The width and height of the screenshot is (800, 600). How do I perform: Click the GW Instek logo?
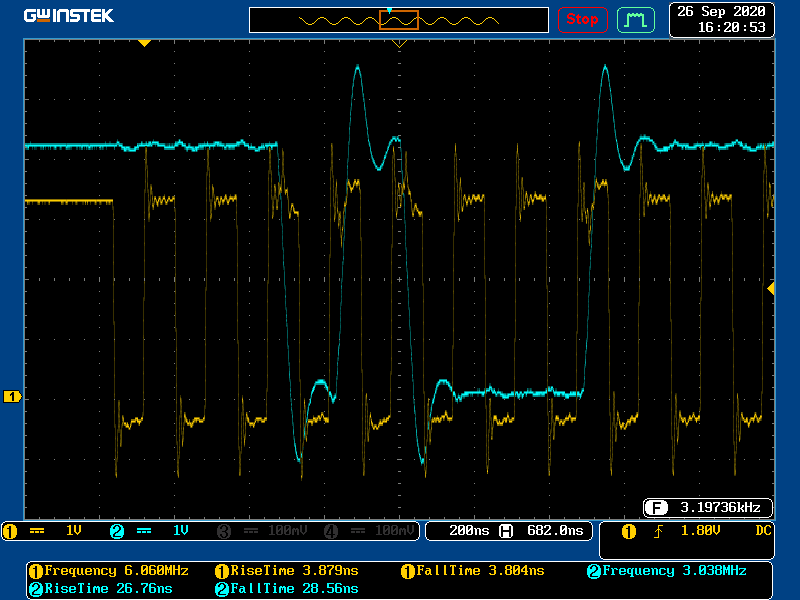click(x=69, y=16)
